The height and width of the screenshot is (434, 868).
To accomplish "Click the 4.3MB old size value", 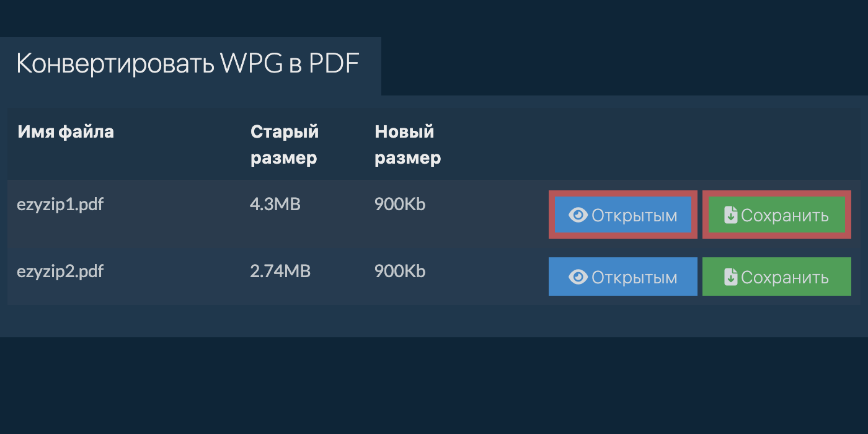I will point(275,204).
